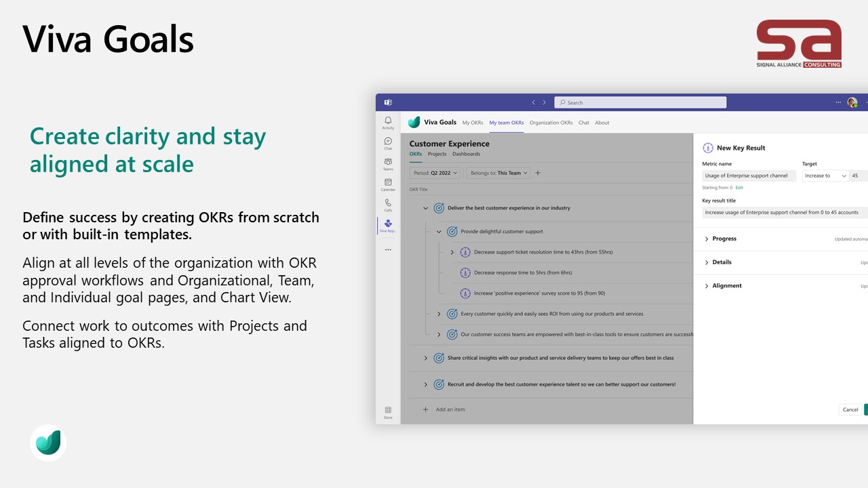Screen dimensions: 868x488
Task: Collapse Provide delightful customer support objective
Action: tap(439, 231)
